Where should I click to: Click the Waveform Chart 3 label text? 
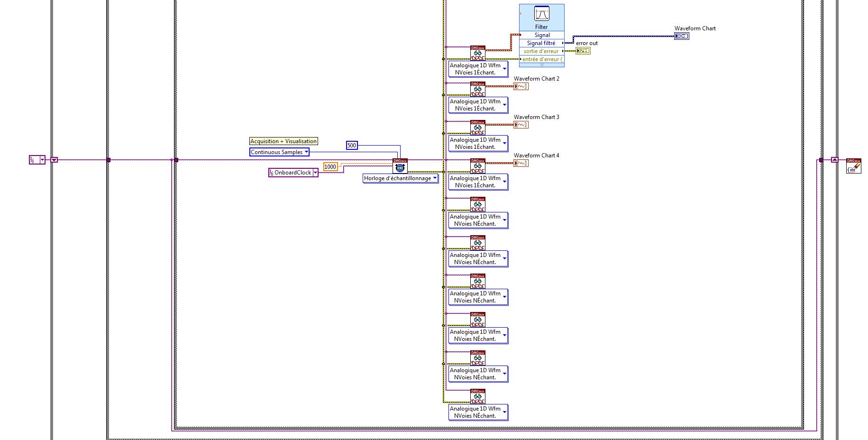[537, 117]
